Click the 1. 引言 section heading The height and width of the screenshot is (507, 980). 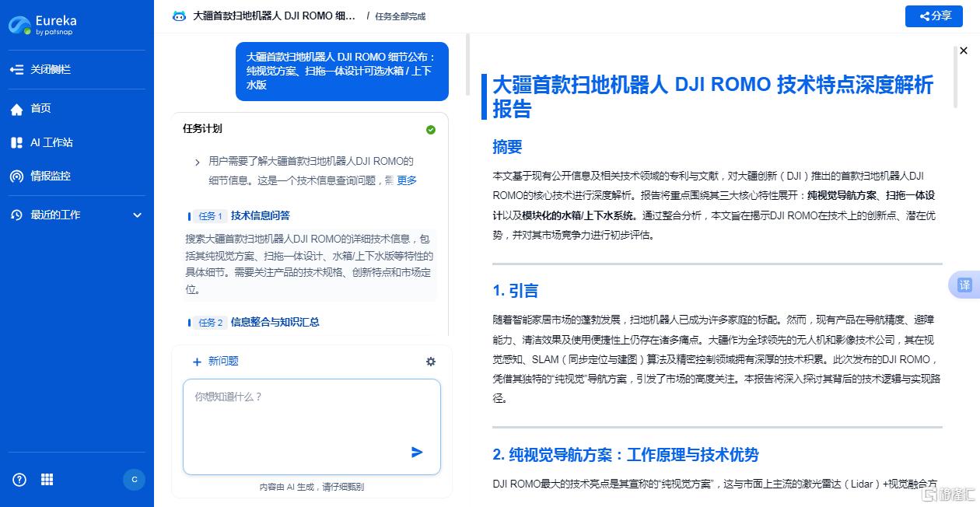point(516,291)
